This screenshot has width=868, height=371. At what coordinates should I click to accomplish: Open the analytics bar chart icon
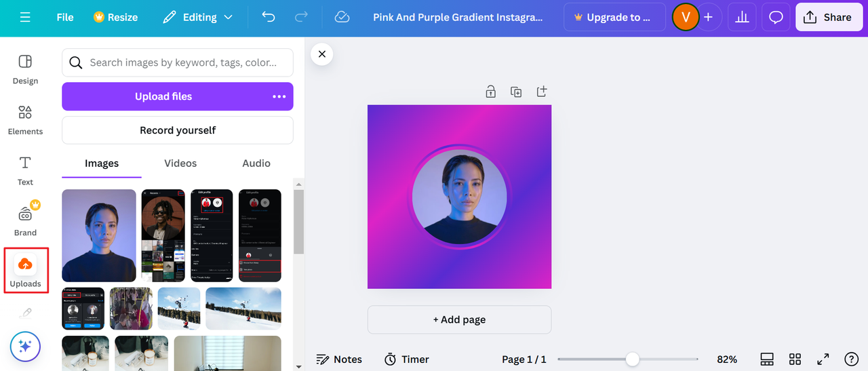point(742,17)
